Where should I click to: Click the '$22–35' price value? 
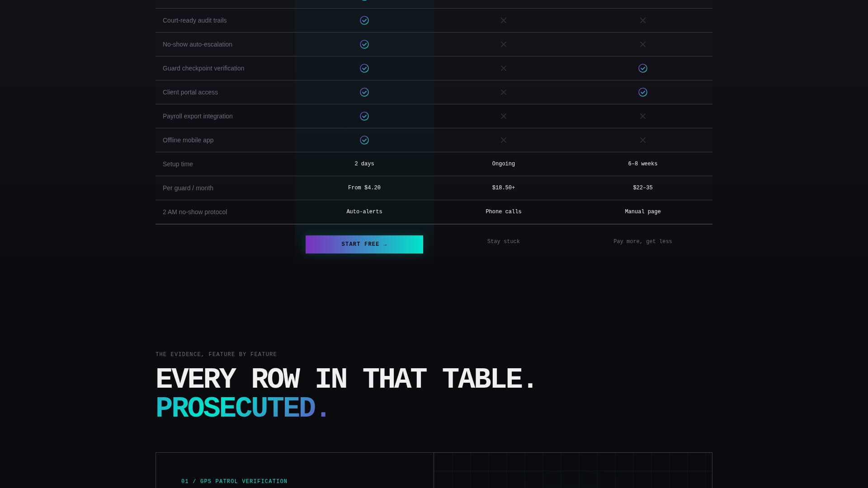click(643, 188)
